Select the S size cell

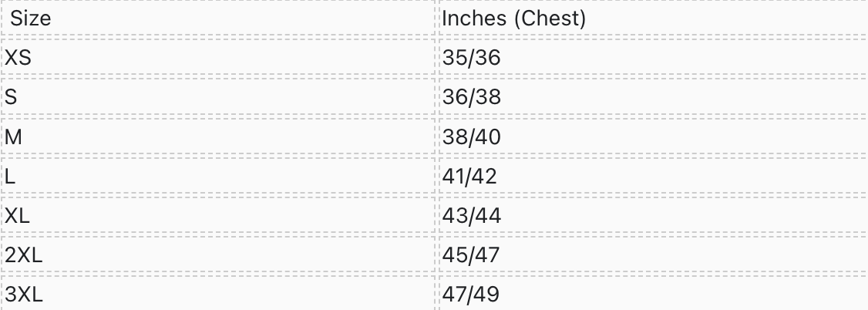(12, 98)
